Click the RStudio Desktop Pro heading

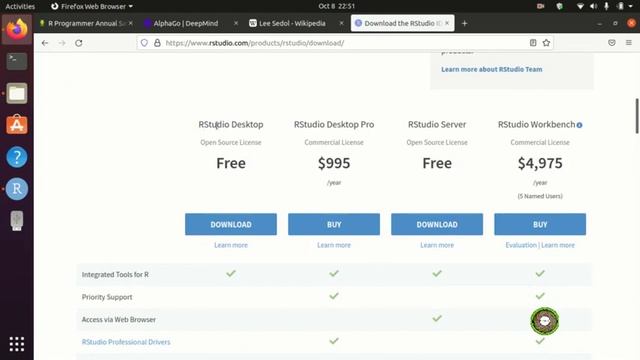pos(334,124)
